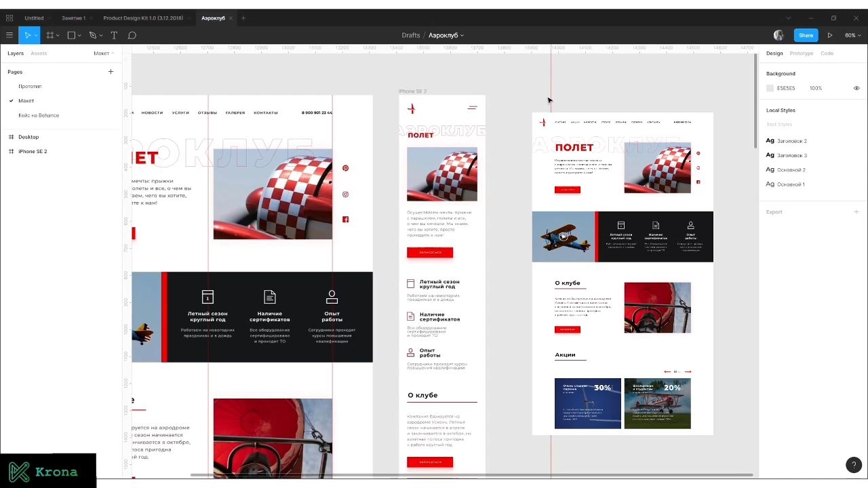Select the Text tool

[114, 35]
